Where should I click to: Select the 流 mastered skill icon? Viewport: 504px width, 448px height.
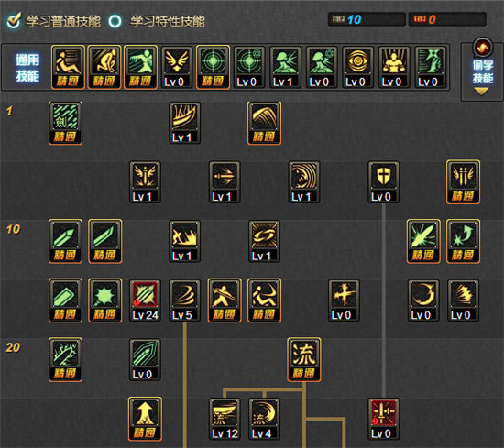[303, 359]
